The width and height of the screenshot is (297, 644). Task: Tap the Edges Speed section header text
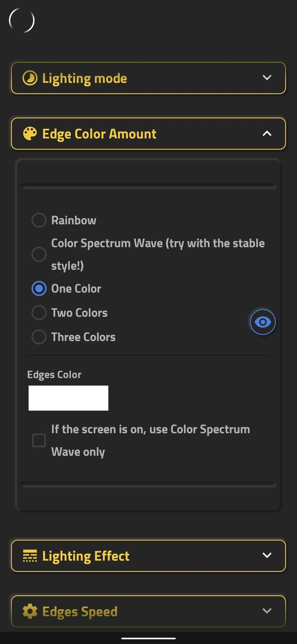(80, 612)
